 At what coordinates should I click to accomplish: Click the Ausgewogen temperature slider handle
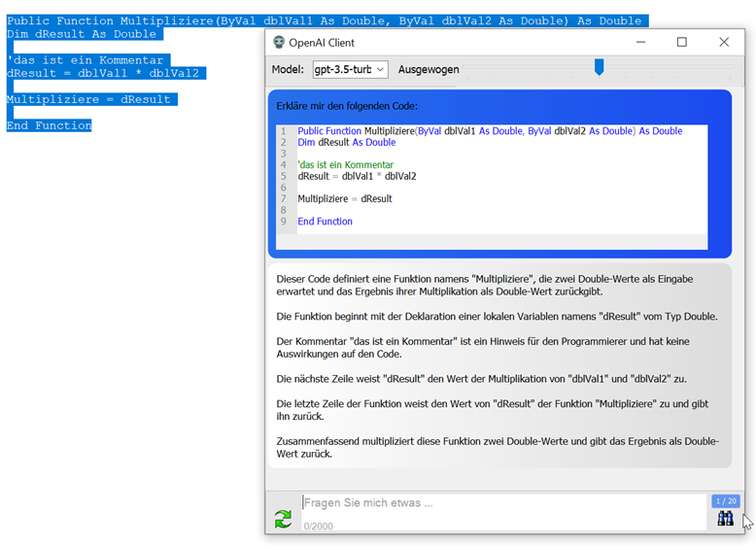click(x=599, y=67)
